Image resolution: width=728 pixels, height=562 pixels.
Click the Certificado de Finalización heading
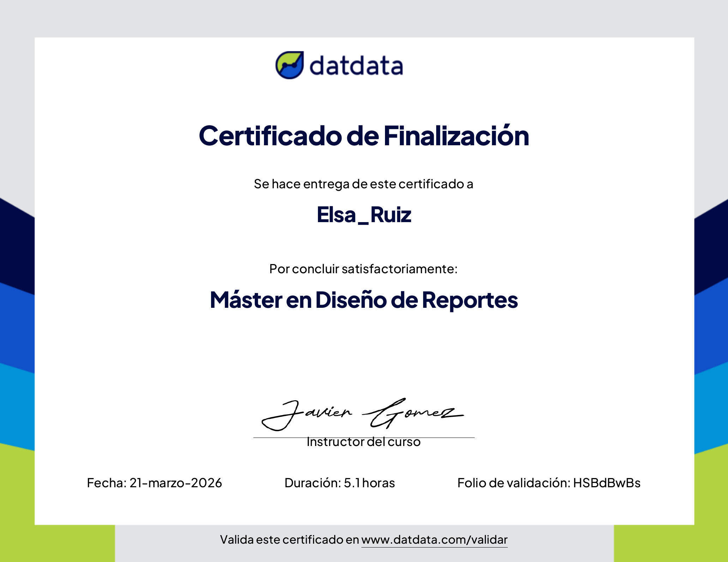[x=364, y=136]
